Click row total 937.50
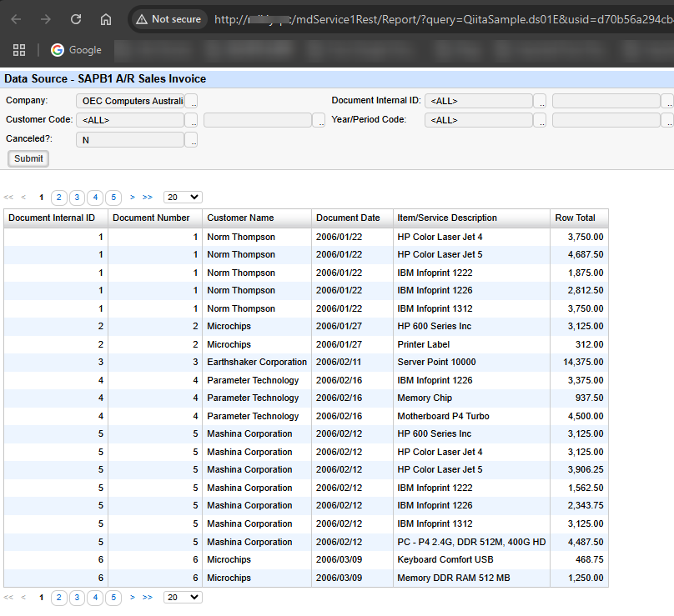 pos(580,398)
